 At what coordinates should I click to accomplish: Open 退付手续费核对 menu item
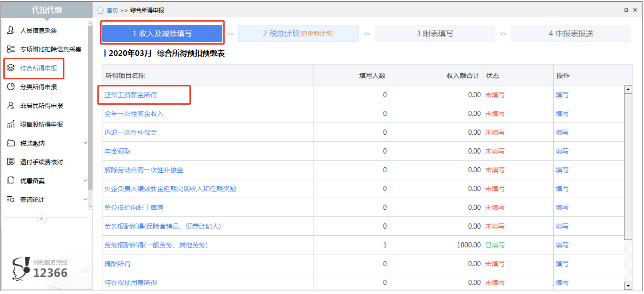click(x=41, y=162)
